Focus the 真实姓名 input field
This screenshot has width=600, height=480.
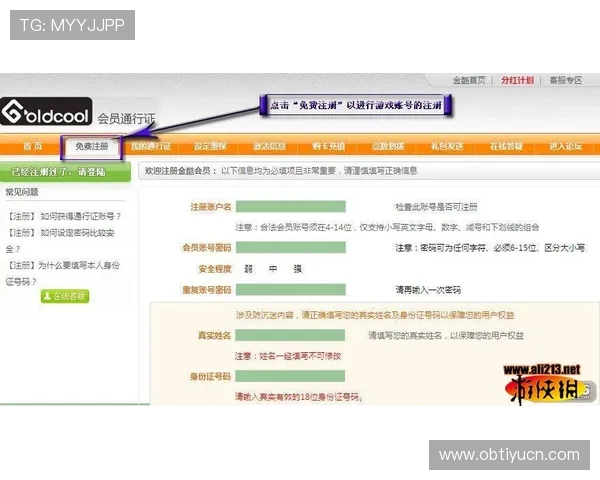pyautogui.click(x=290, y=335)
